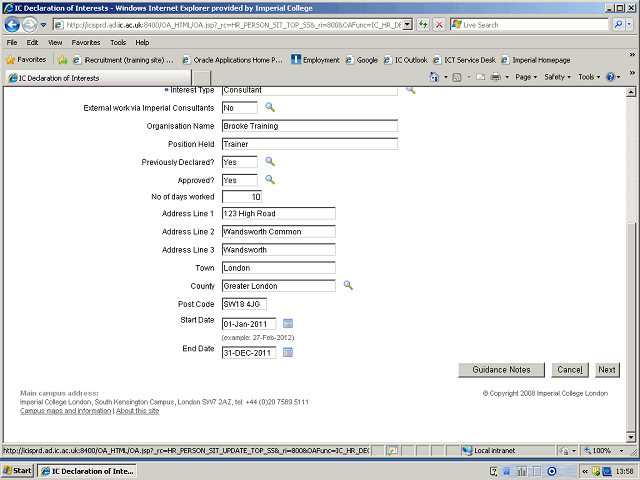Open the End Date calendar picker
The height and width of the screenshot is (480, 640).
288,353
